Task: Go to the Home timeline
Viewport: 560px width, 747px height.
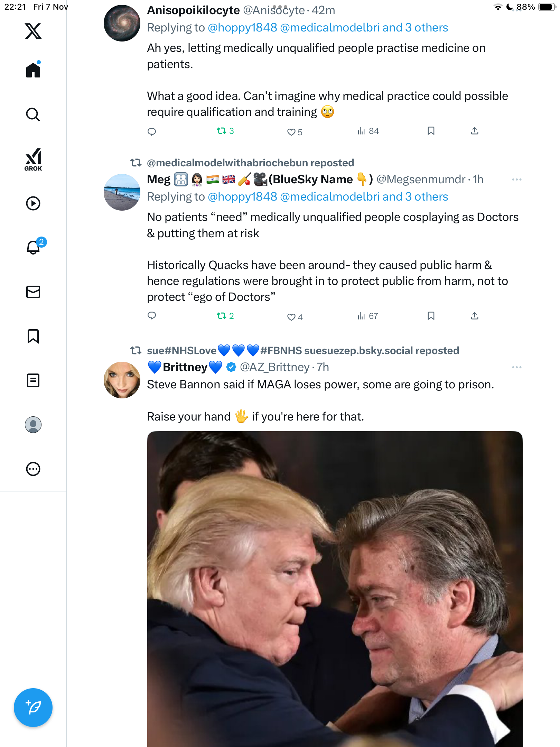Action: tap(33, 70)
